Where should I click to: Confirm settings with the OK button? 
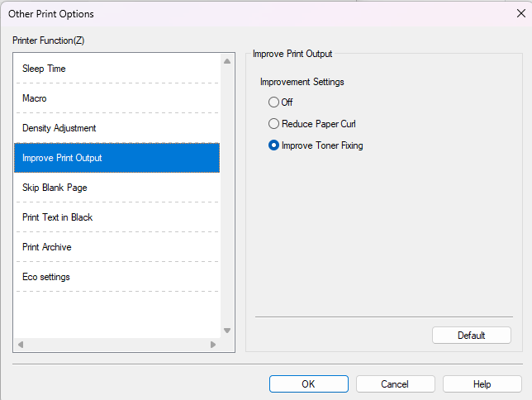(x=308, y=383)
